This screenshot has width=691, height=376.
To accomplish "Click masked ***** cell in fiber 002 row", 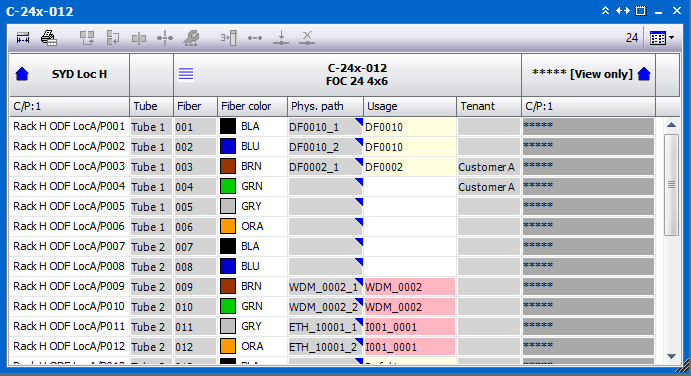I will click(588, 147).
